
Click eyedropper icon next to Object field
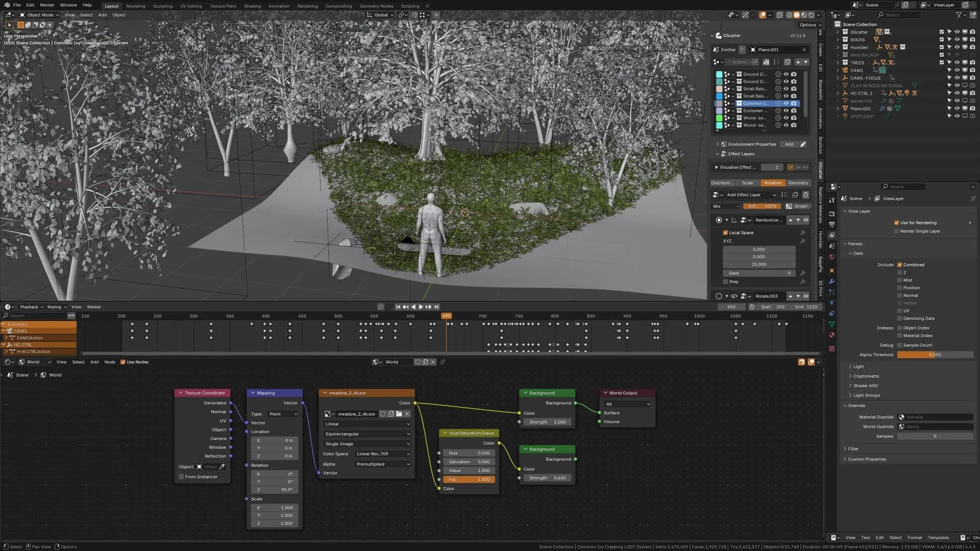click(222, 466)
